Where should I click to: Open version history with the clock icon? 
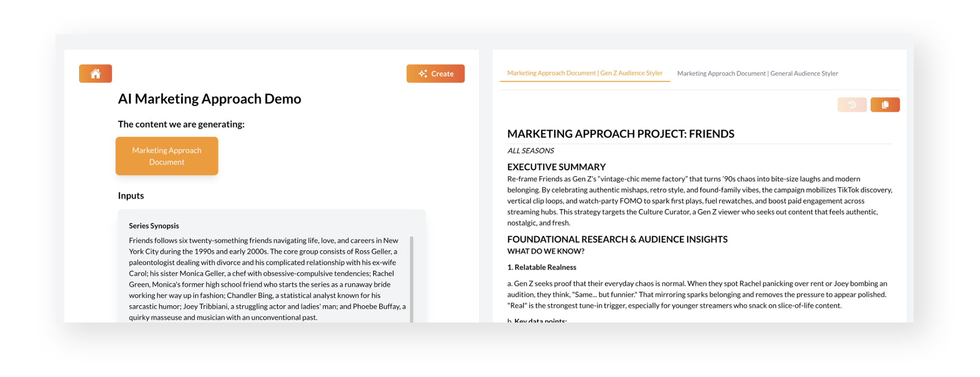[x=851, y=105]
